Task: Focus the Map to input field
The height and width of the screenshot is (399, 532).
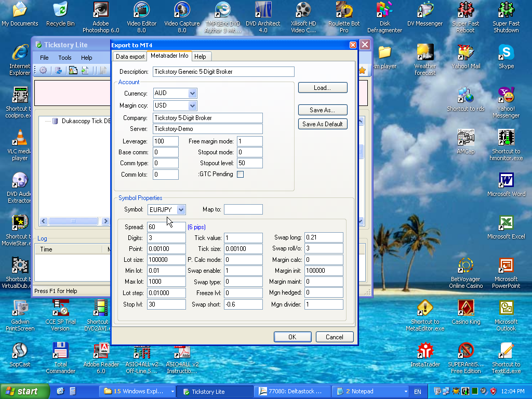Action: tap(243, 209)
